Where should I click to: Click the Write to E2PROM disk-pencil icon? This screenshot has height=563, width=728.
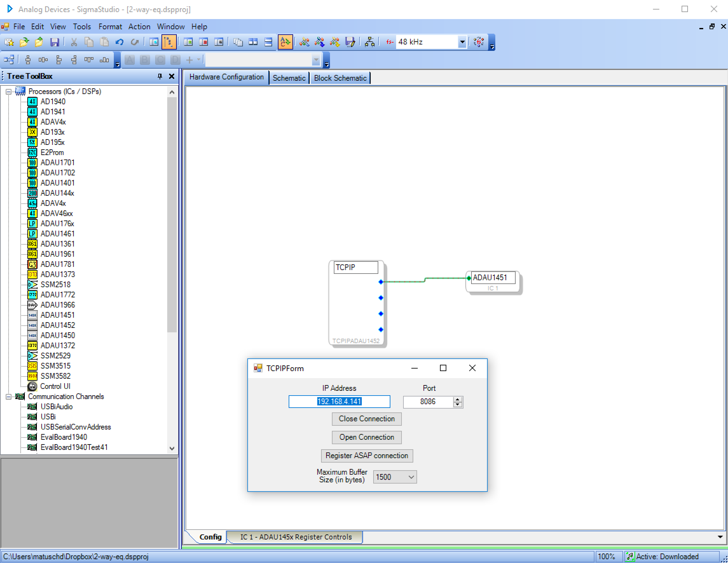[x=350, y=42]
